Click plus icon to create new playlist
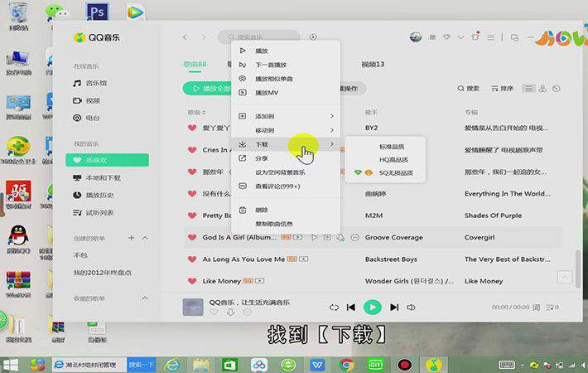Viewport: 588px width, 373px height. coord(131,238)
